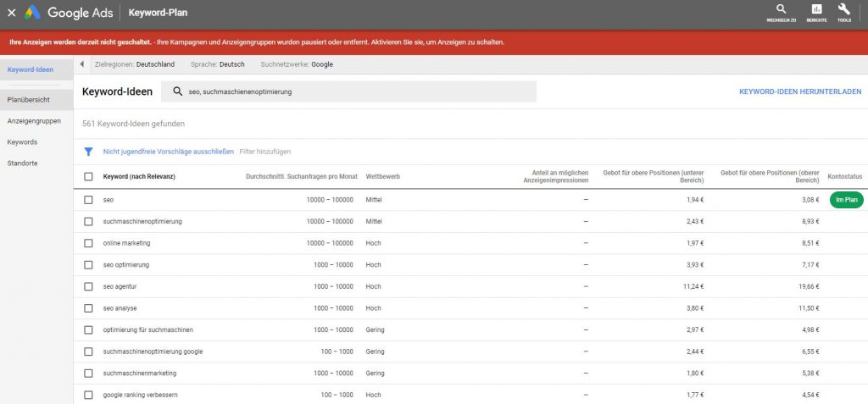Click the blue filter funnel icon
868x404 pixels.
(x=88, y=151)
